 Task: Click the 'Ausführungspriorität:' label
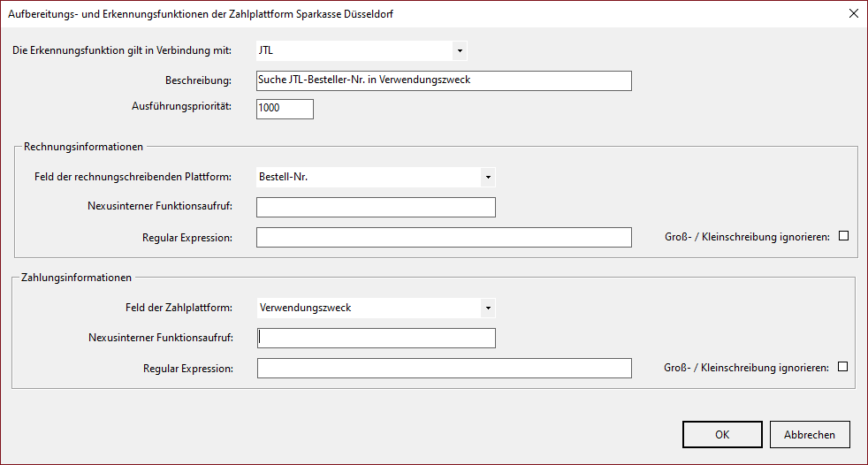pyautogui.click(x=181, y=105)
